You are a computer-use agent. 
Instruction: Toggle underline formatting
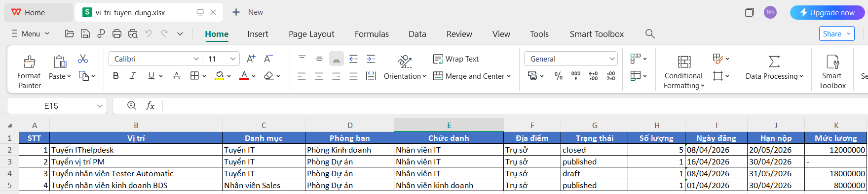151,76
